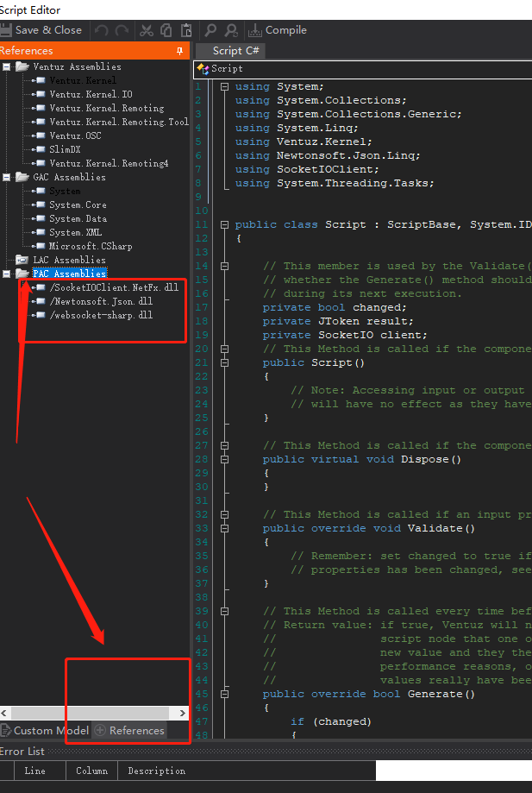The height and width of the screenshot is (793, 532).
Task: Select /Newtonsoft.Json.dll reference
Action: [101, 301]
